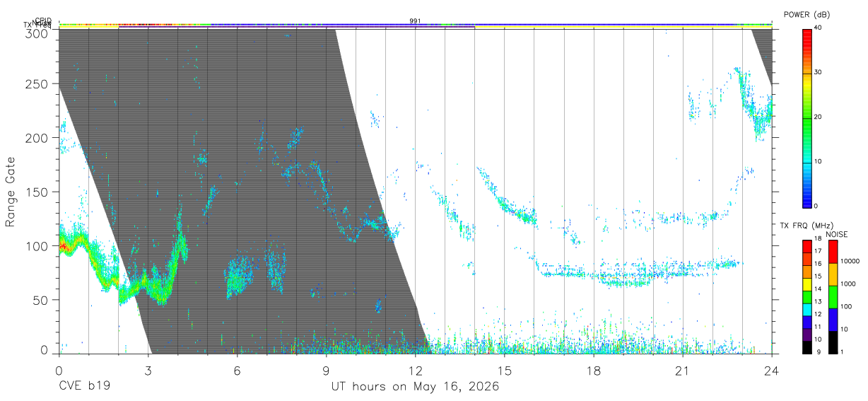Click the 3 UT hour tick label

pyautogui.click(x=148, y=371)
